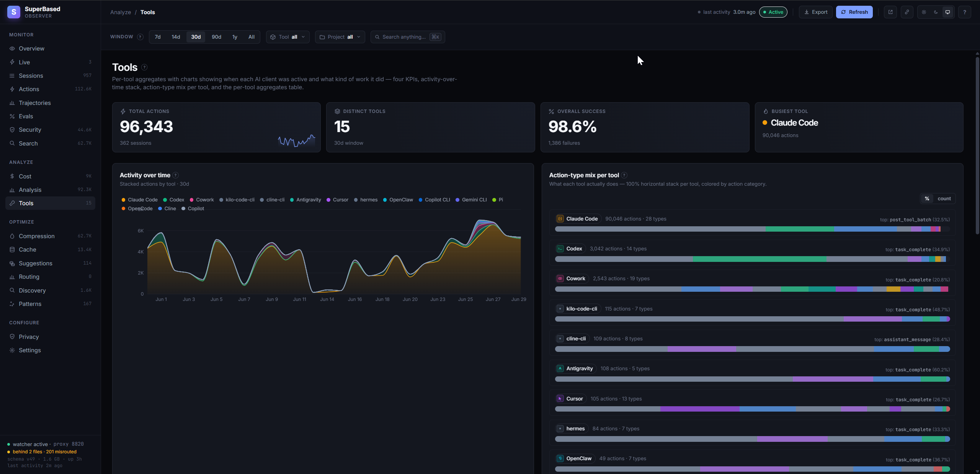Click the Cowork tool icon in mix list
The height and width of the screenshot is (474, 980).
(x=560, y=278)
